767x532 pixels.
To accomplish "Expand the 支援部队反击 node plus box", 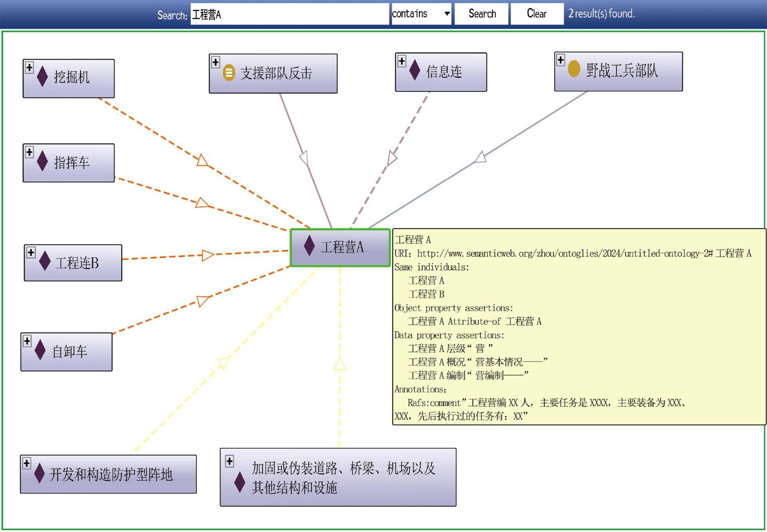I will pyautogui.click(x=216, y=62).
